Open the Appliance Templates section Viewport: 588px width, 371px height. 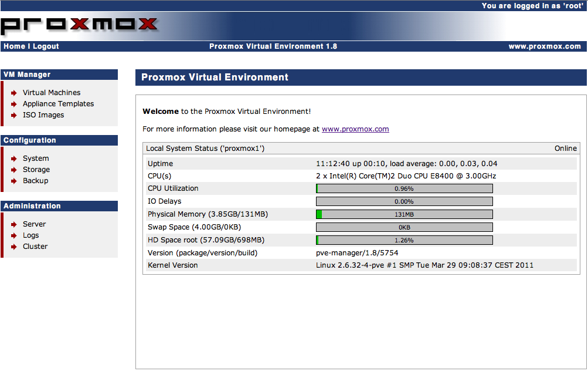[58, 104]
